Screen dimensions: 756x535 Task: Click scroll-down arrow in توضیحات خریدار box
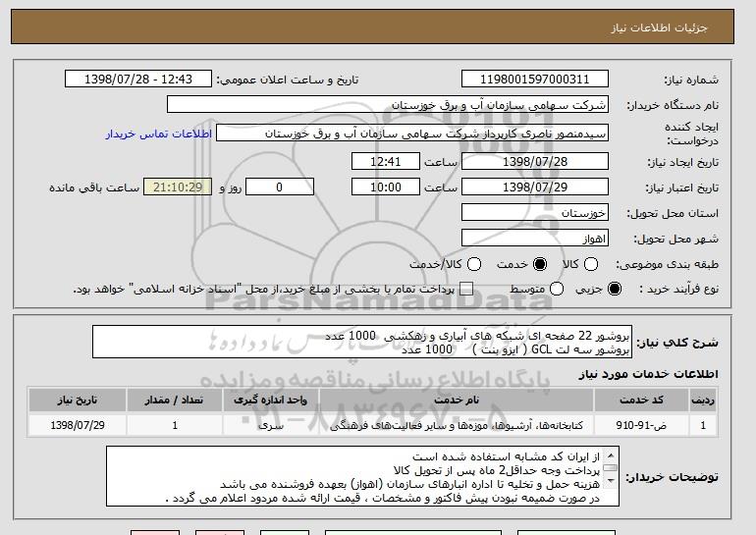(611, 481)
